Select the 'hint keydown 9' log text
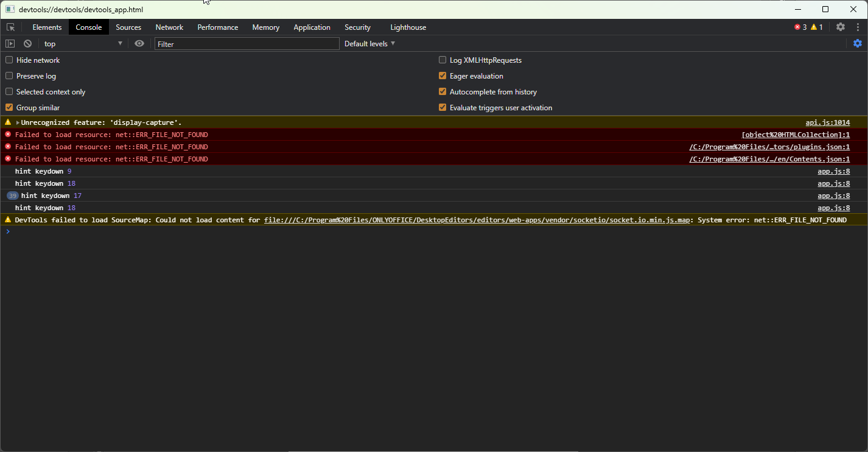This screenshot has height=452, width=868. [x=43, y=171]
